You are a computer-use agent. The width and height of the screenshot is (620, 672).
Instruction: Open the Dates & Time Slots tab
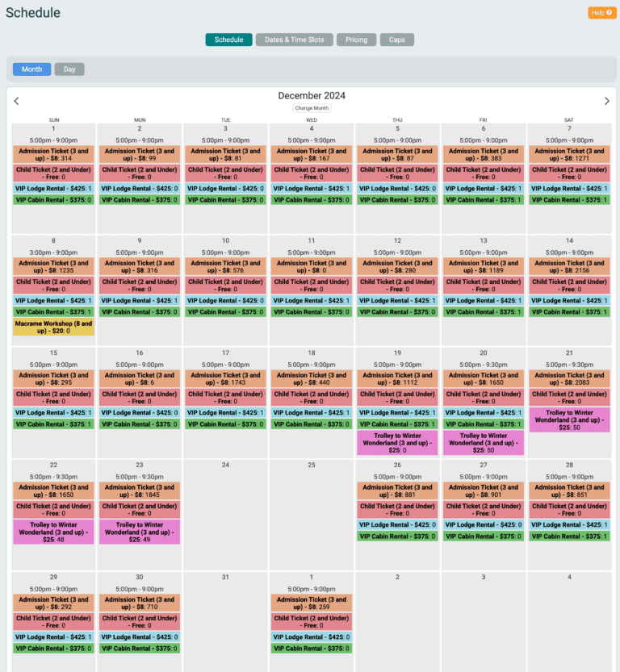point(294,40)
